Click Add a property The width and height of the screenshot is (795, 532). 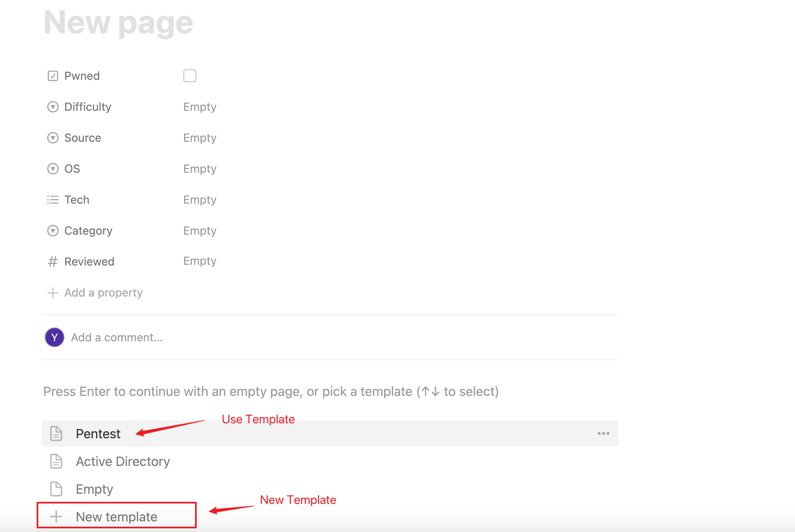pyautogui.click(x=95, y=292)
